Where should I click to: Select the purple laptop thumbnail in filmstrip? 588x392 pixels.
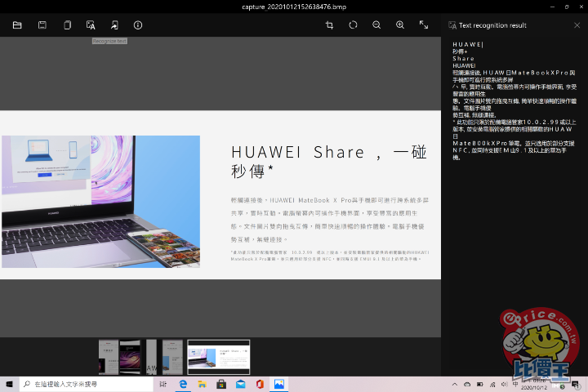pos(130,357)
